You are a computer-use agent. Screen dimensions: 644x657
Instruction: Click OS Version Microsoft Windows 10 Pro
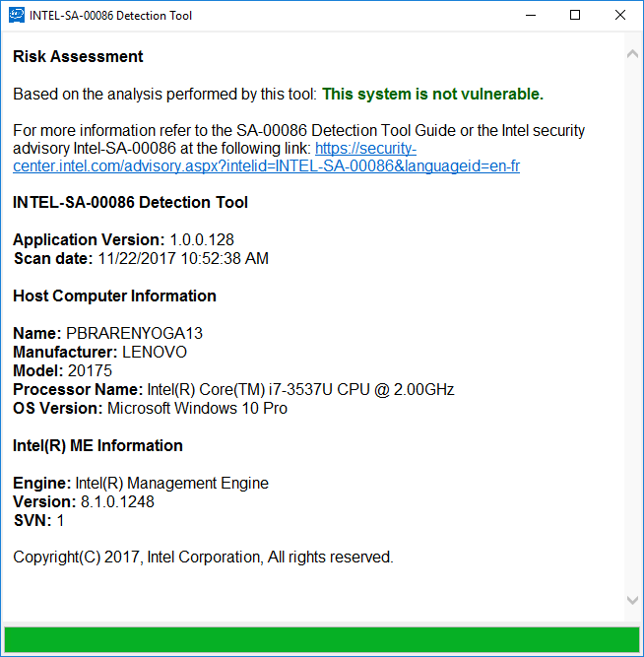click(x=197, y=408)
